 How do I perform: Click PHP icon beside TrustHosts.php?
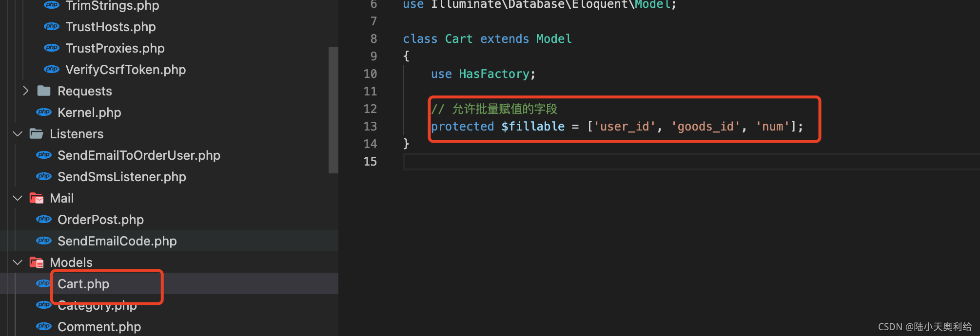click(52, 26)
